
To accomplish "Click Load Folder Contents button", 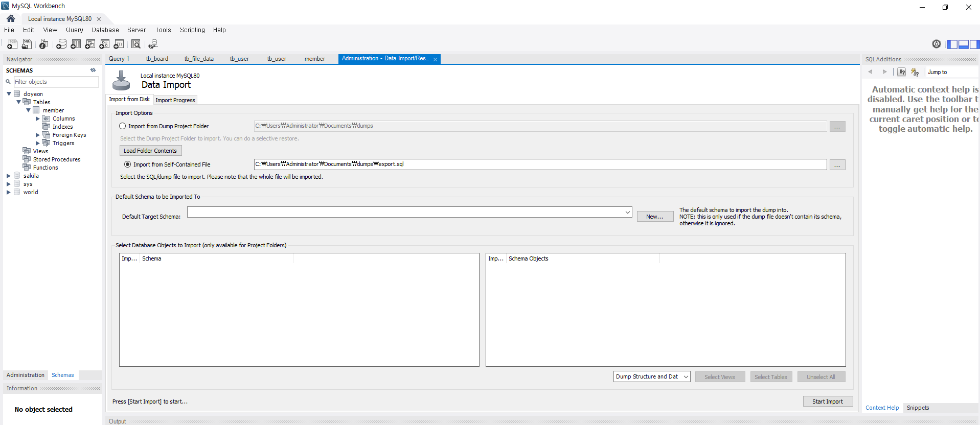I will [150, 151].
